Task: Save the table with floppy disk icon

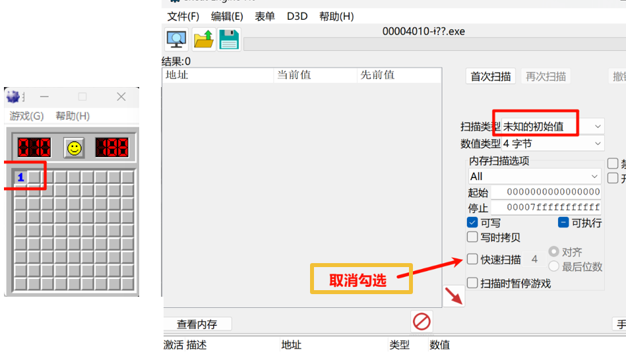Action: click(229, 40)
